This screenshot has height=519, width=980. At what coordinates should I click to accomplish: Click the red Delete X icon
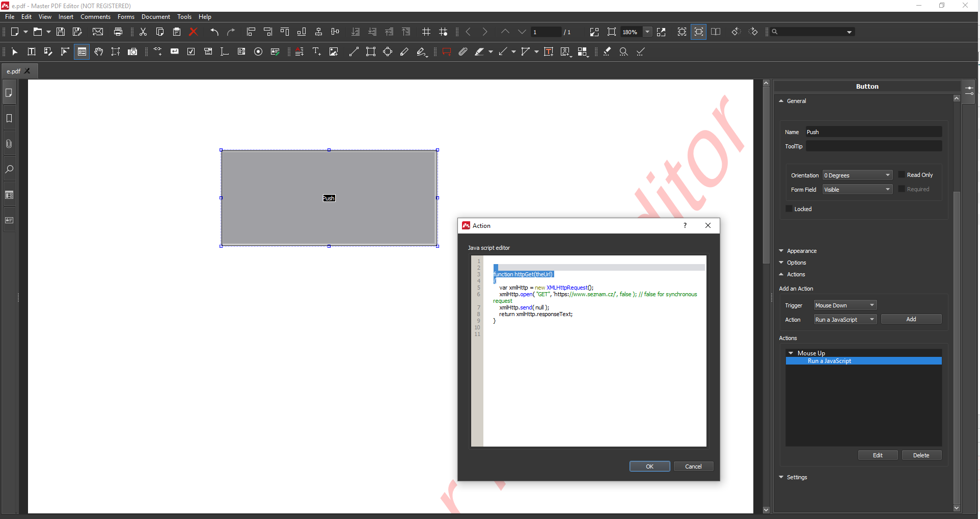(193, 32)
